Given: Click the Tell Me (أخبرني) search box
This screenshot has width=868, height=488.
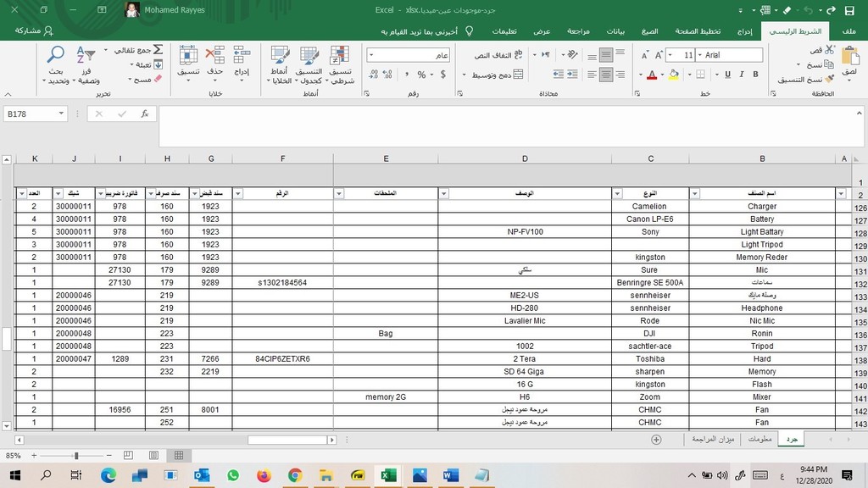Looking at the screenshot, I should 427,31.
